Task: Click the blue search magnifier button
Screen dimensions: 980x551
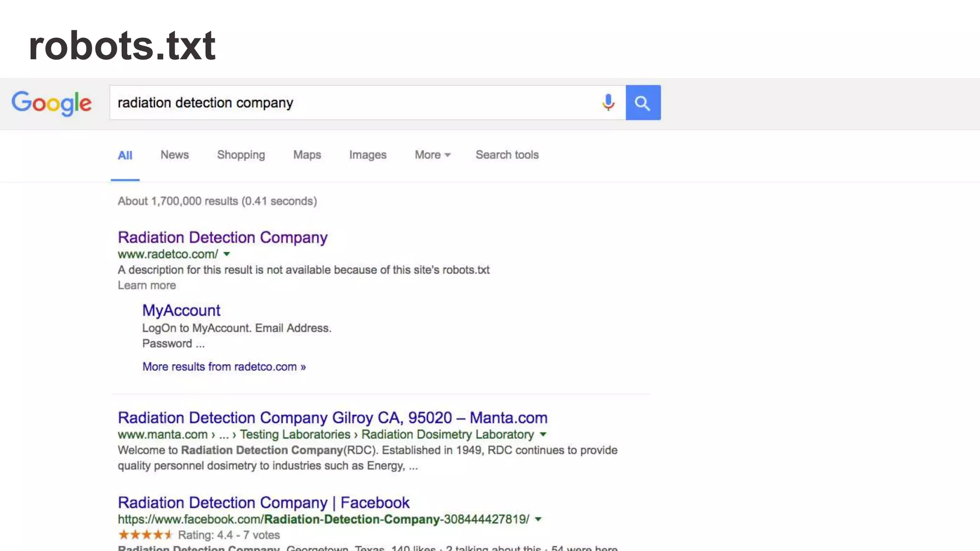Action: coord(643,102)
